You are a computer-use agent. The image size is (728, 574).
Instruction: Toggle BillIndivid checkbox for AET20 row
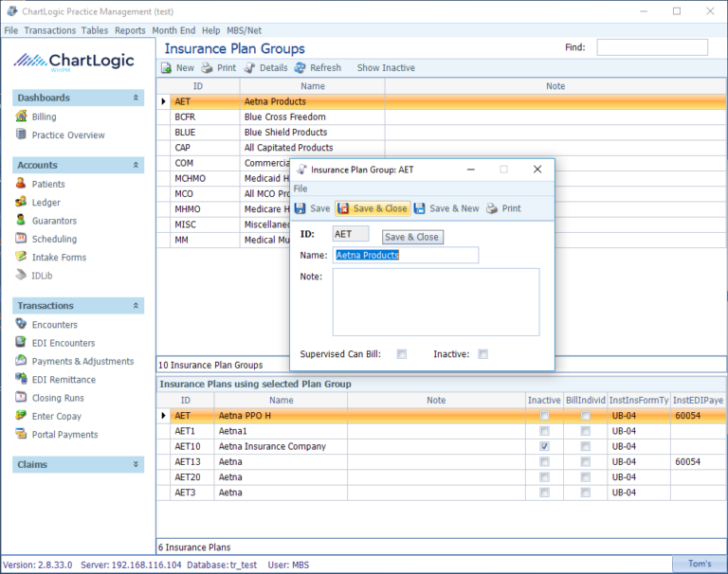point(586,477)
